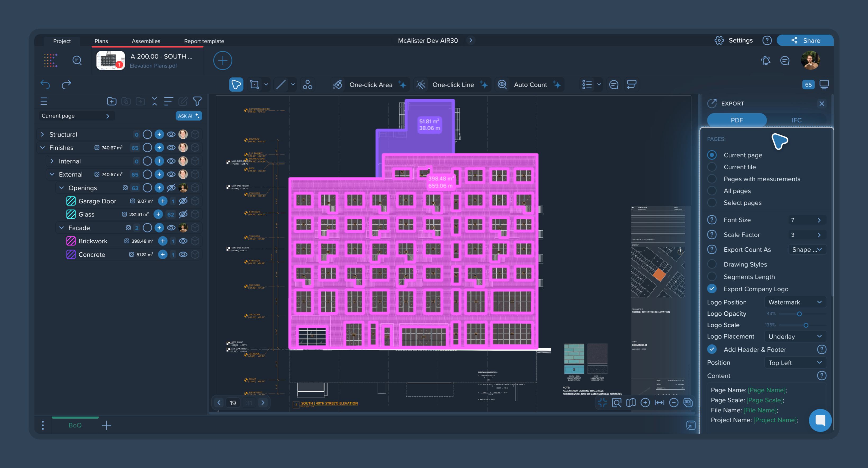Viewport: 868px width, 468px height.
Task: Select the polygon area tool
Action: point(254,84)
